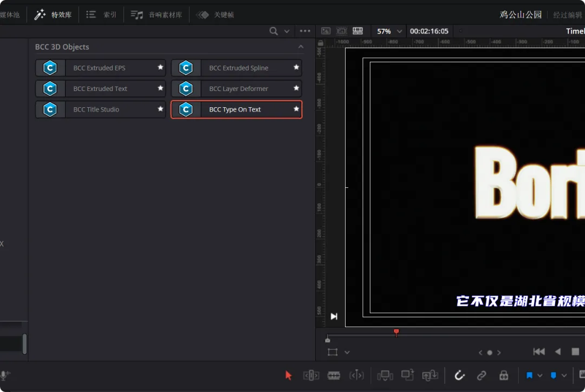585x392 pixels.
Task: Select the BCC Extruded EPS effect
Action: tap(101, 68)
